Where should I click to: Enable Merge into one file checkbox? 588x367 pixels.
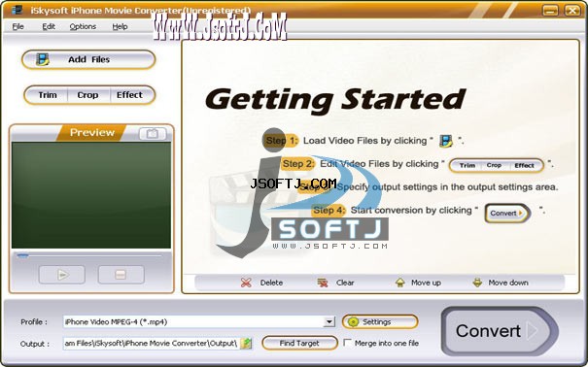click(x=348, y=343)
